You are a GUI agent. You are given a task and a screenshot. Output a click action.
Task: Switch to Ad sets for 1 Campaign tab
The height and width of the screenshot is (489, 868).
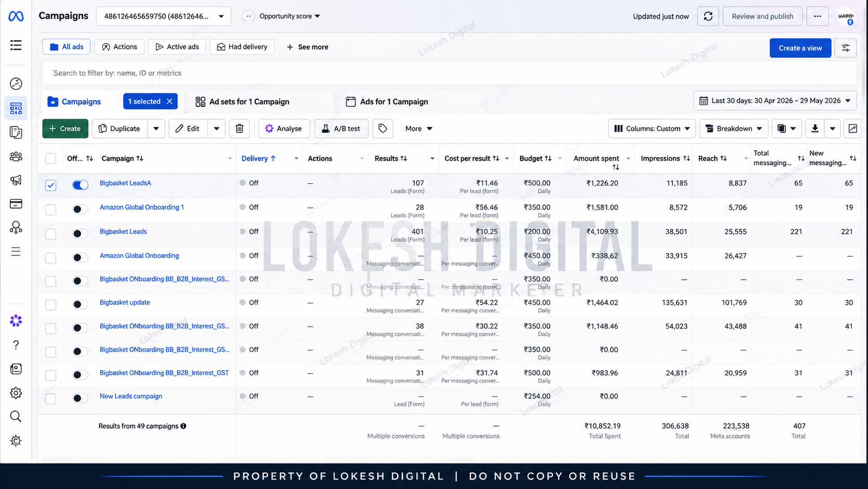tap(242, 101)
